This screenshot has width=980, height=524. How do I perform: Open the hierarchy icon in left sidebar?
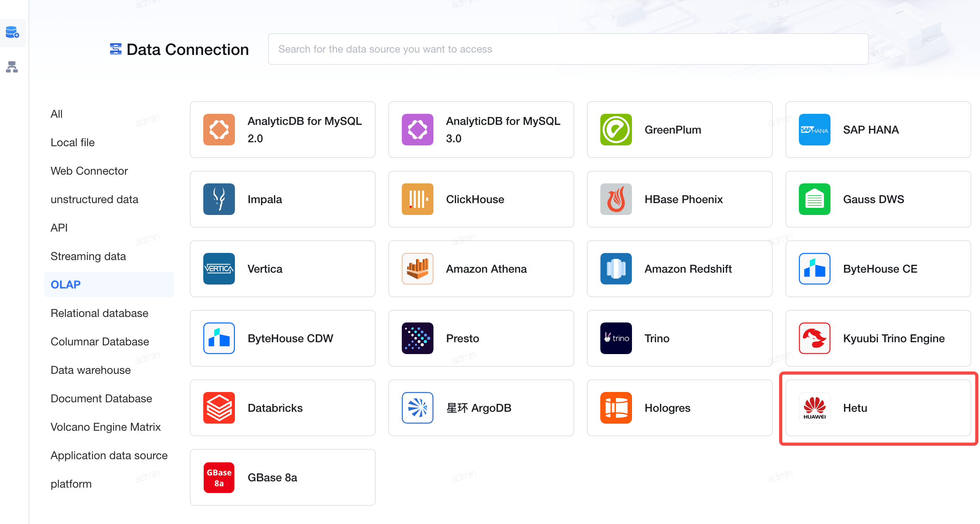tap(12, 67)
